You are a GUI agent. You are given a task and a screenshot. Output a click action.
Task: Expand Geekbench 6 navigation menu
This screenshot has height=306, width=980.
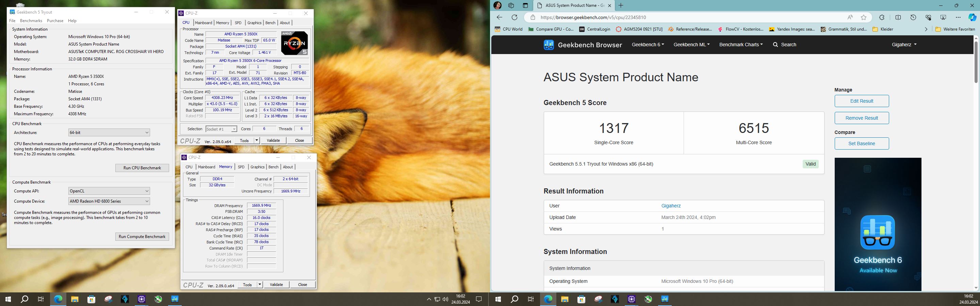point(648,45)
